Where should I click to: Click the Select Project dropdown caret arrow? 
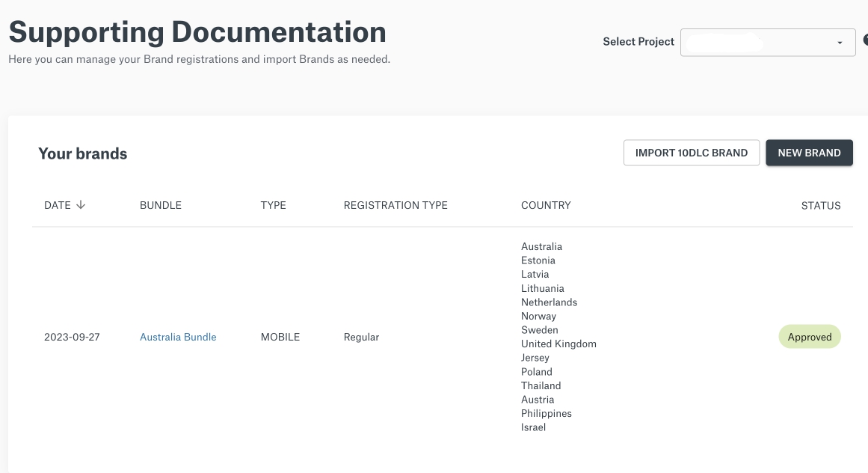pyautogui.click(x=840, y=43)
